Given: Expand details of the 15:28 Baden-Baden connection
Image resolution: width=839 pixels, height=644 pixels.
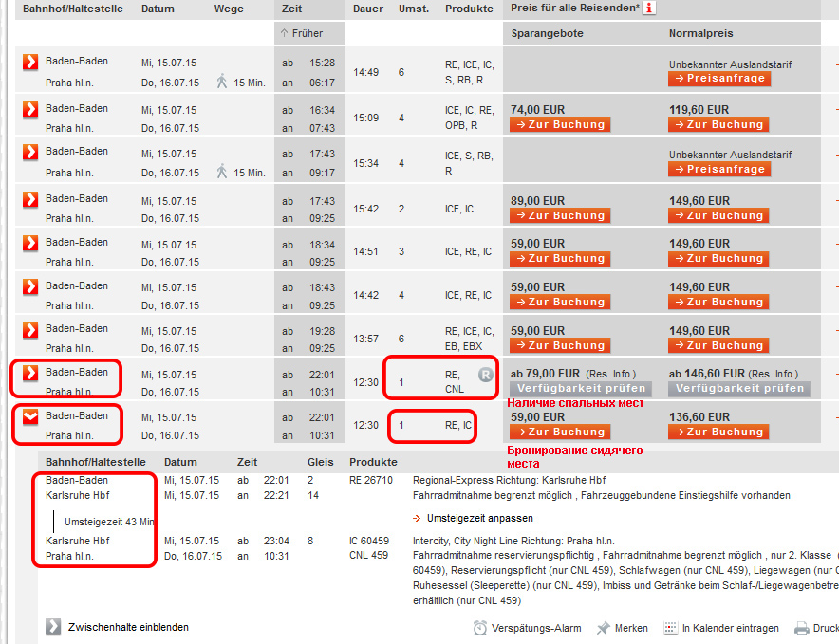Looking at the screenshot, I should (30, 62).
